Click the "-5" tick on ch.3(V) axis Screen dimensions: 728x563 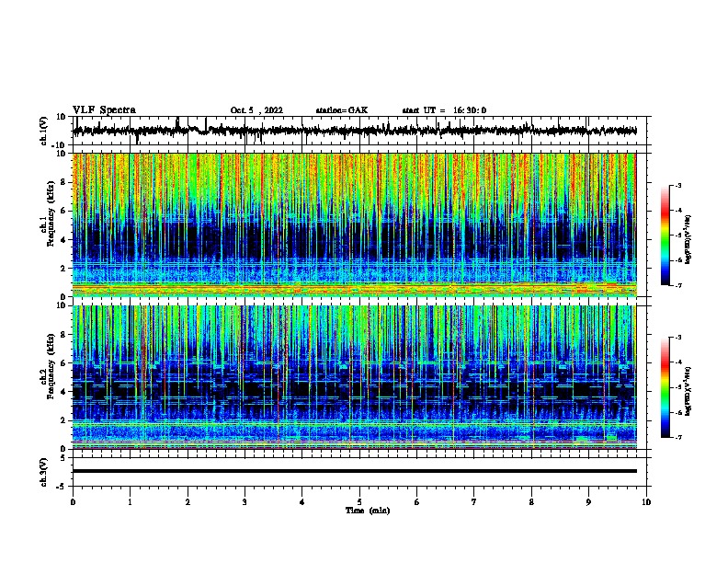pos(62,487)
